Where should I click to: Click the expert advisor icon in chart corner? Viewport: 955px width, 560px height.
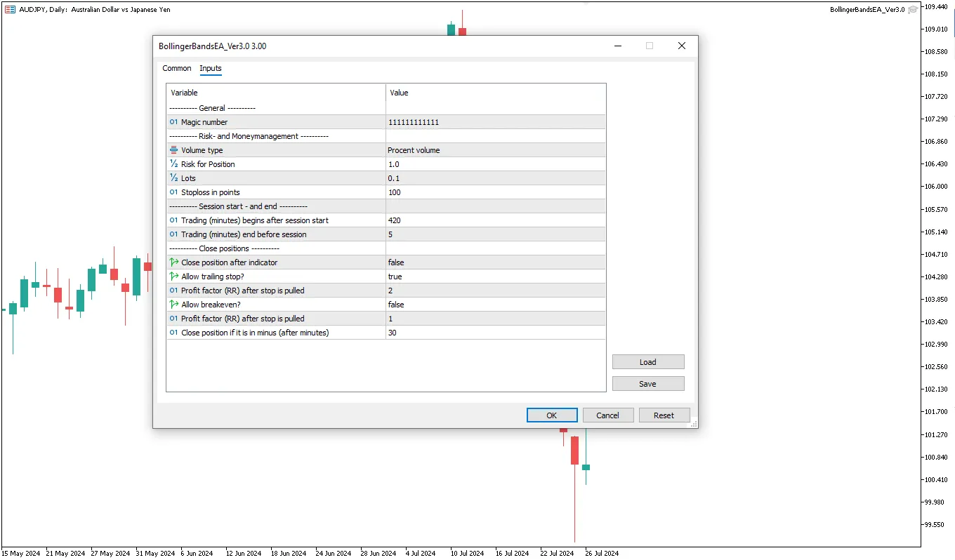pos(913,10)
